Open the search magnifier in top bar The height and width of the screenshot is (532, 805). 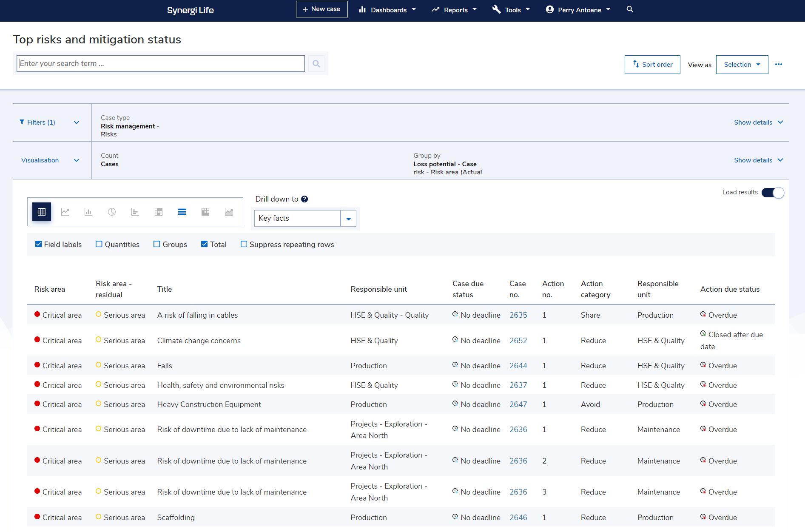click(630, 9)
